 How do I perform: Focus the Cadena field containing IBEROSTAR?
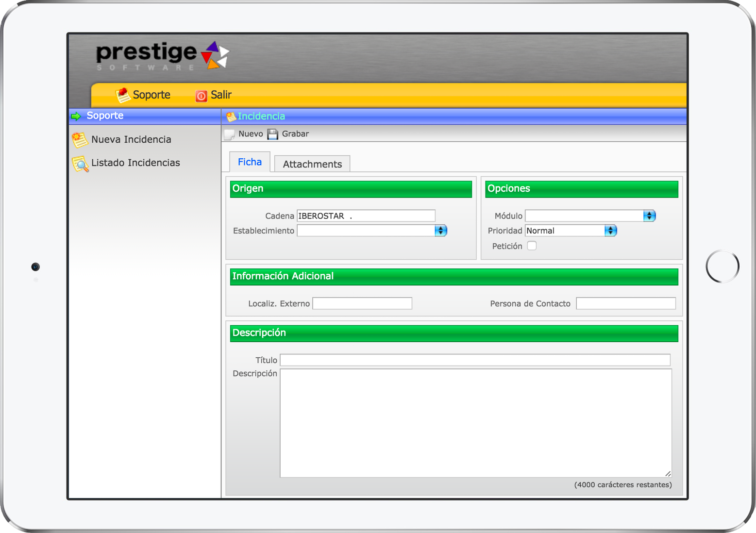tap(366, 216)
